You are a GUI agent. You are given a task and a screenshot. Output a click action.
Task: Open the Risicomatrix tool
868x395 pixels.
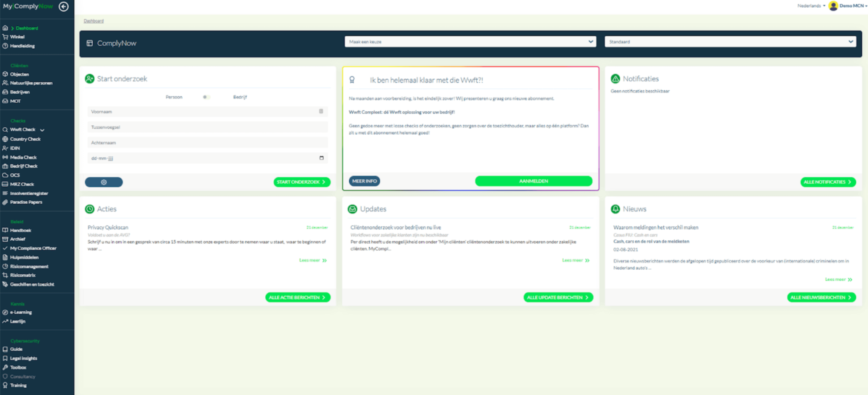pyautogui.click(x=22, y=275)
